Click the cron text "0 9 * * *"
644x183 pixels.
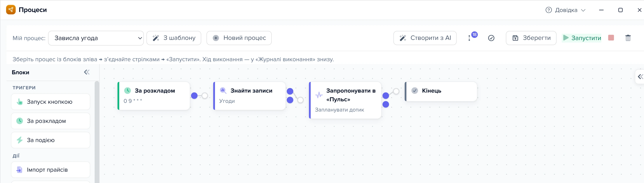pos(133,101)
